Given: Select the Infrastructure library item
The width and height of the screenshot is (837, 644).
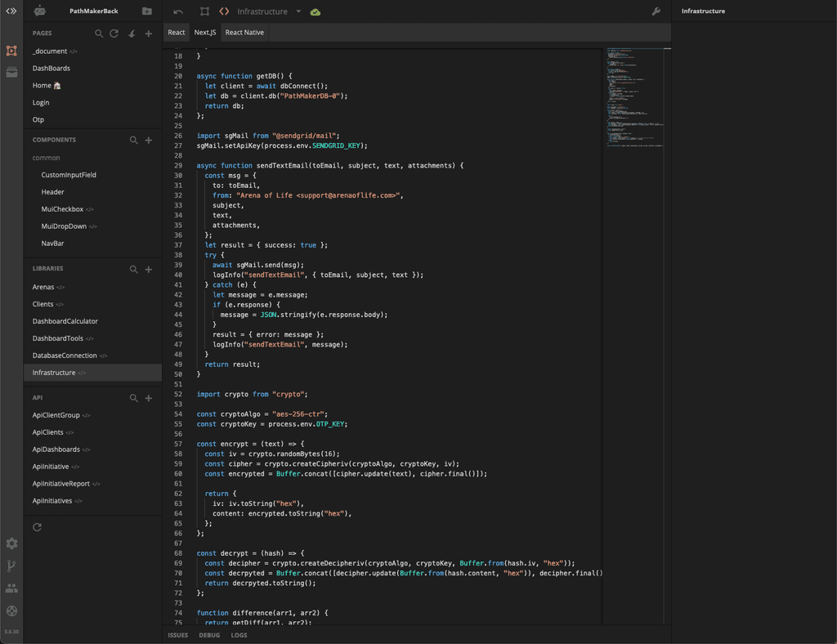Looking at the screenshot, I should point(93,373).
